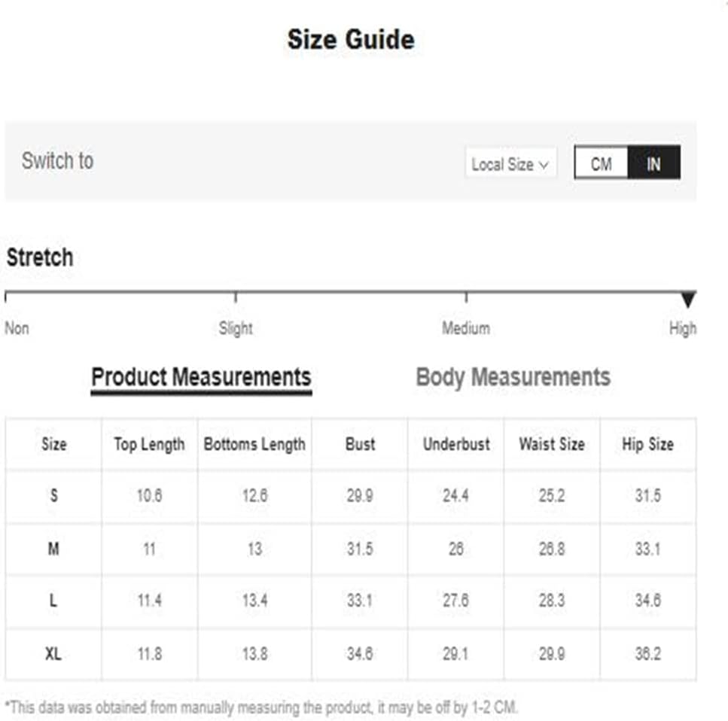Select the M size row

(351, 549)
